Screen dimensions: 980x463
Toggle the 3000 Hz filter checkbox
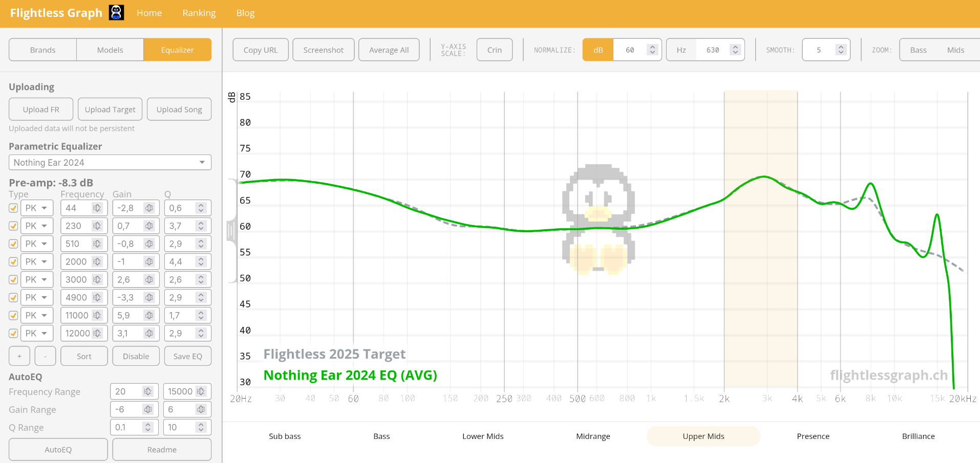coord(13,280)
